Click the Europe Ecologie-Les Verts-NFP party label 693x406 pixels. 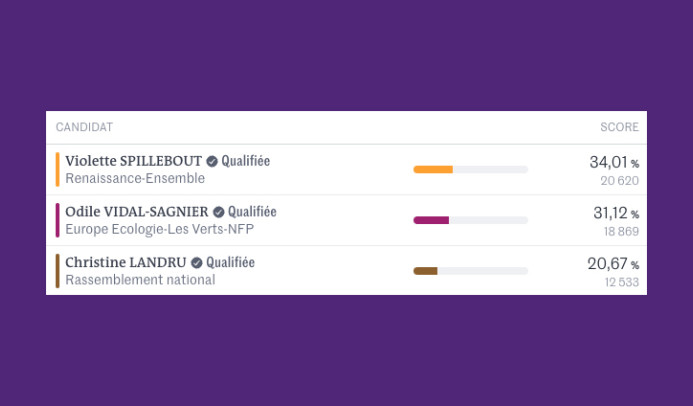tap(159, 230)
